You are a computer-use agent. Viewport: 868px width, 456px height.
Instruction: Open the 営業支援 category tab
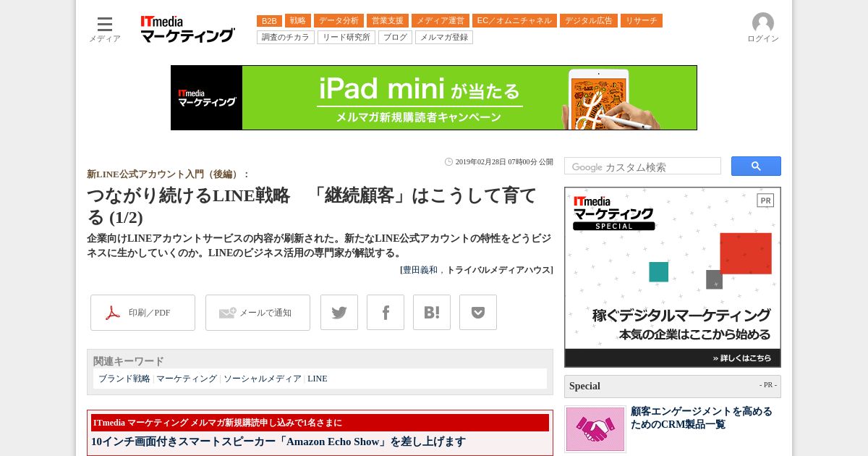[388, 21]
